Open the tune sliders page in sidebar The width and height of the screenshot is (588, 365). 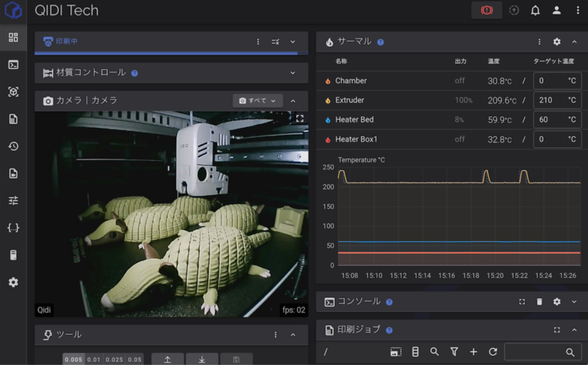[x=13, y=201]
